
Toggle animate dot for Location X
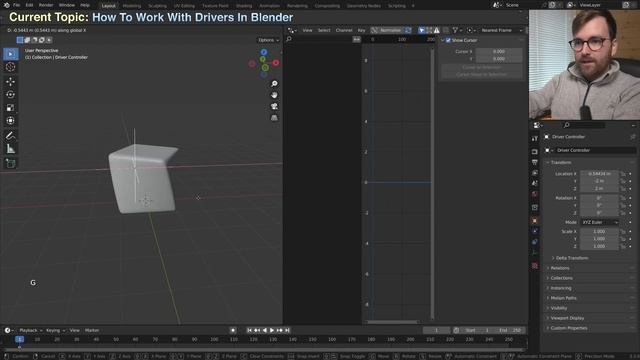[x=630, y=174]
